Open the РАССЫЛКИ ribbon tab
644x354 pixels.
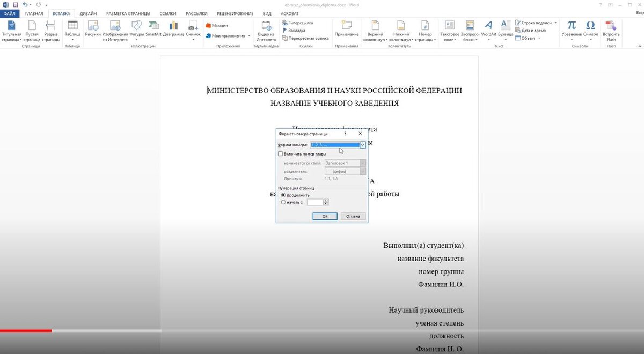196,13
